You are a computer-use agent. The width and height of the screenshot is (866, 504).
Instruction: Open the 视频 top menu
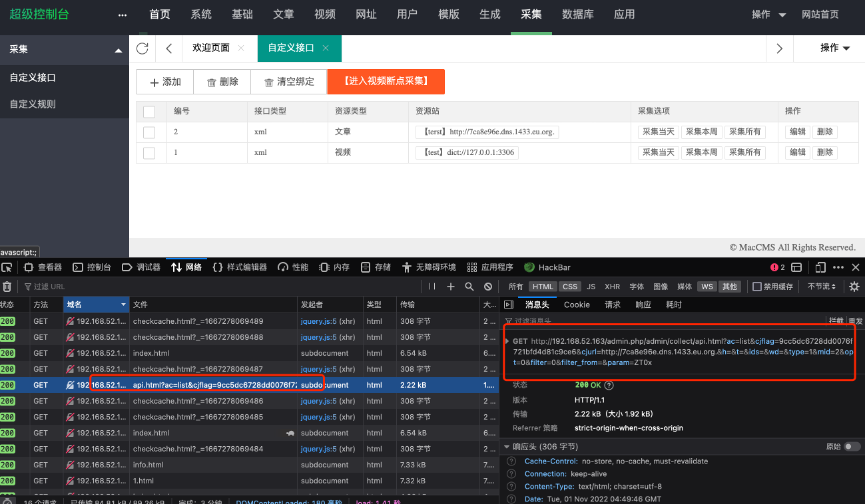[325, 15]
